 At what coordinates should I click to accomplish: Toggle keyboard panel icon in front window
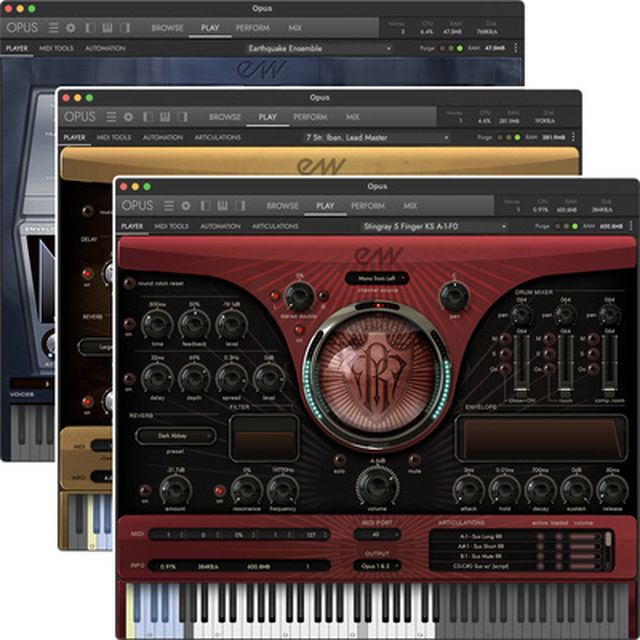[x=222, y=206]
